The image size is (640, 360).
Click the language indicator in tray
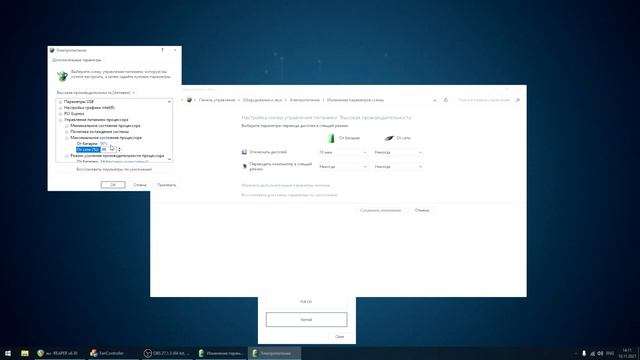point(610,353)
